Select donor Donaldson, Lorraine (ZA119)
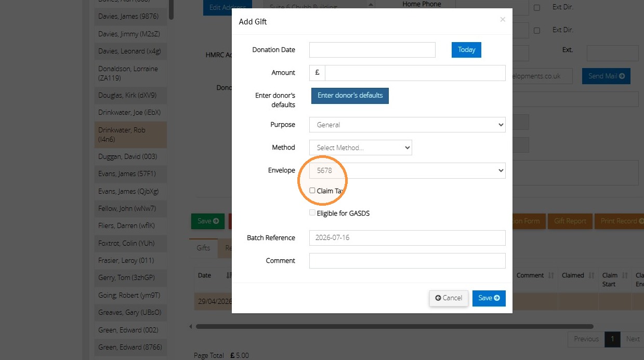 pyautogui.click(x=130, y=73)
